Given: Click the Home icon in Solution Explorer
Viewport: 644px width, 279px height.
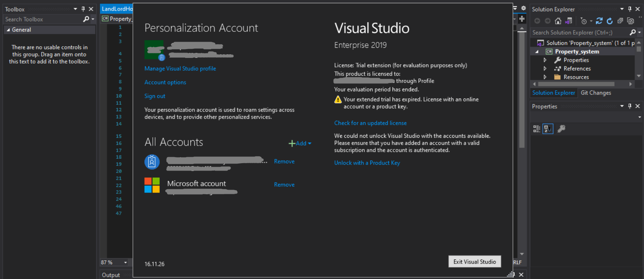Looking at the screenshot, I should pyautogui.click(x=558, y=21).
